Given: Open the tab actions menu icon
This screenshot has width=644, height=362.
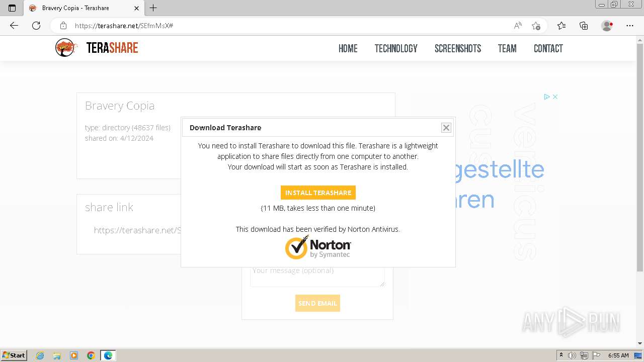Looking at the screenshot, I should (x=12, y=8).
